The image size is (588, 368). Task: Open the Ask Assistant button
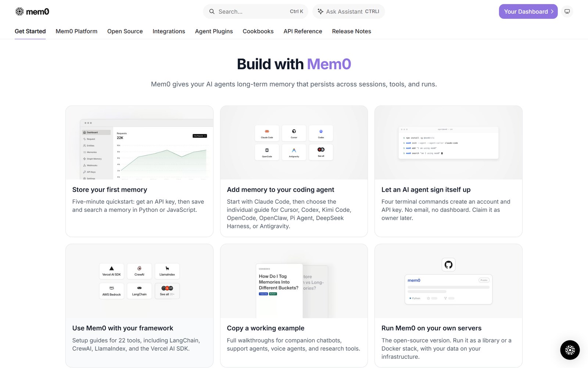coord(349,11)
